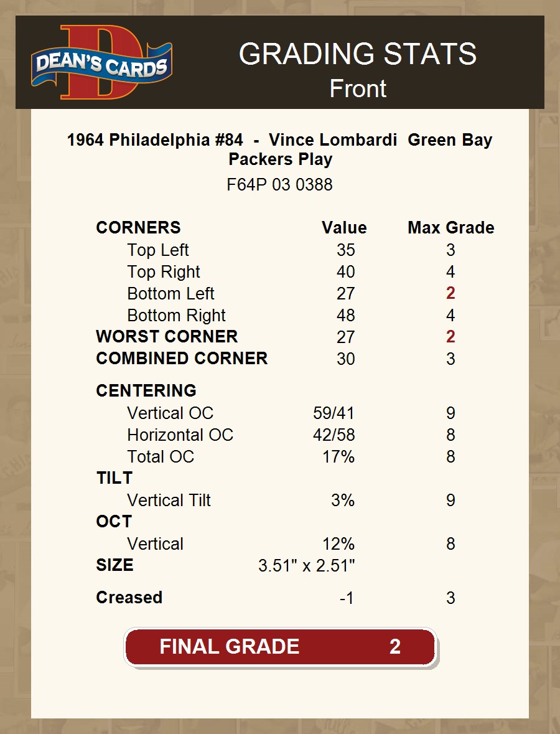Viewport: 560px width, 734px height.
Task: Click the Corners section header
Action: pos(138,228)
